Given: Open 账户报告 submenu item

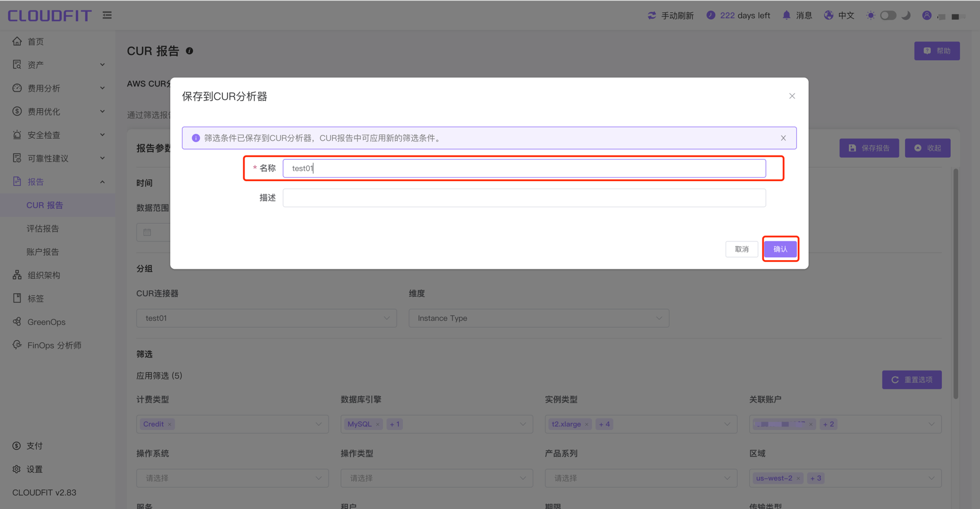Looking at the screenshot, I should [x=57, y=252].
